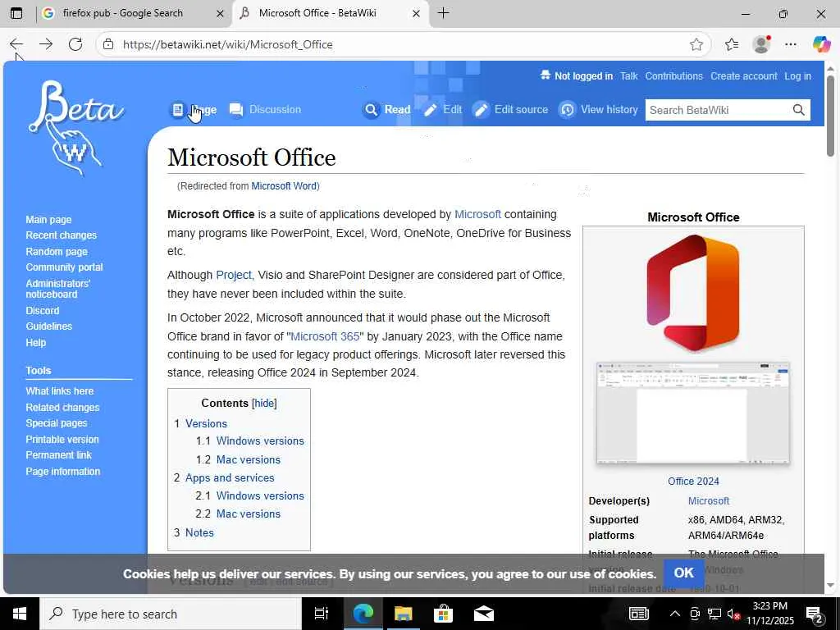Click the Windows taskbar search box
The height and width of the screenshot is (630, 840).
(x=171, y=614)
